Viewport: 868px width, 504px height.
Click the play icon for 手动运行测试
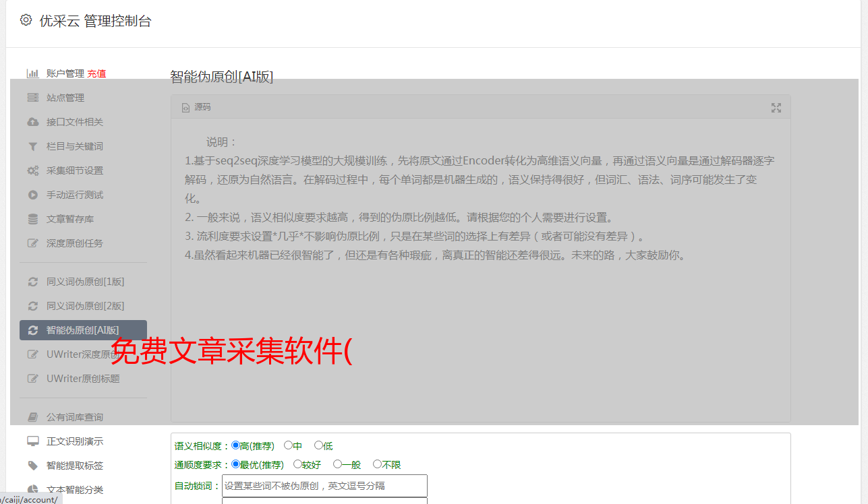(x=32, y=195)
